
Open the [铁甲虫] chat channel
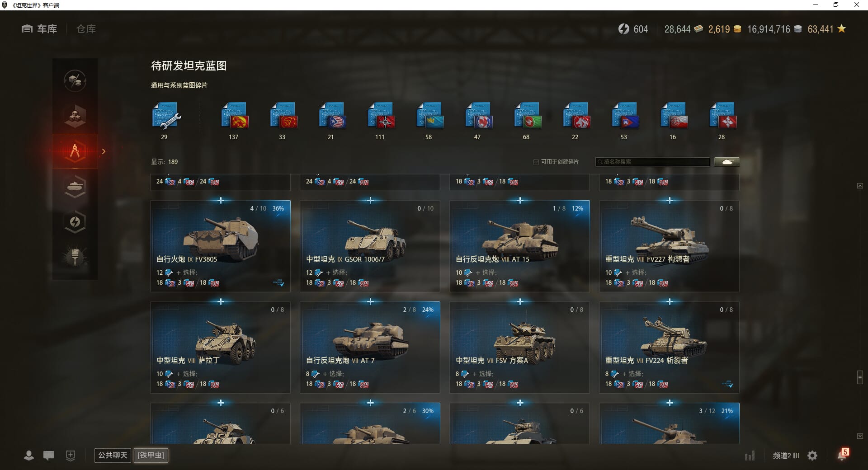(x=151, y=455)
